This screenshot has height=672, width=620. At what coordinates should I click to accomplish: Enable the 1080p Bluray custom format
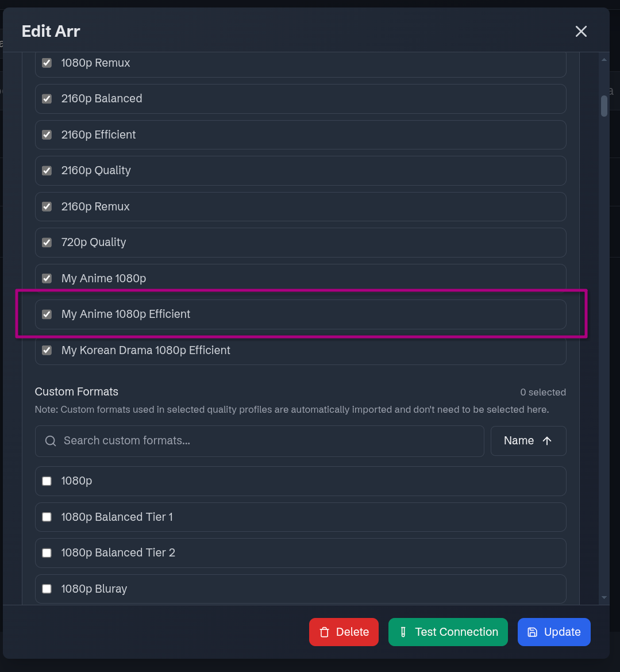point(47,589)
